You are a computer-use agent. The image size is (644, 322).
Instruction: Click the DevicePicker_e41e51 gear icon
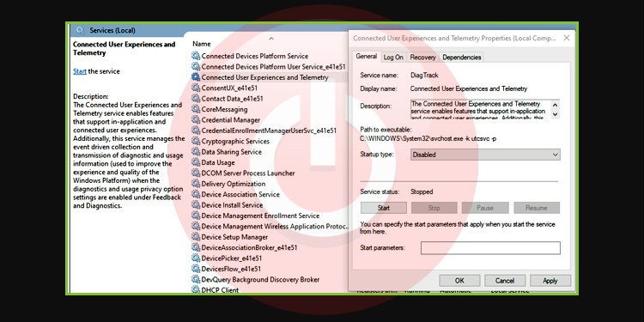click(196, 258)
